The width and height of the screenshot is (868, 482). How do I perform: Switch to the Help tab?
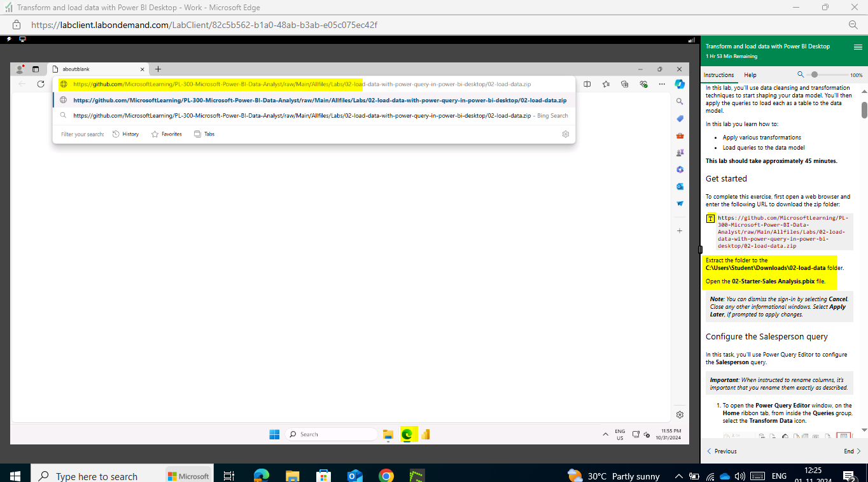(x=750, y=75)
